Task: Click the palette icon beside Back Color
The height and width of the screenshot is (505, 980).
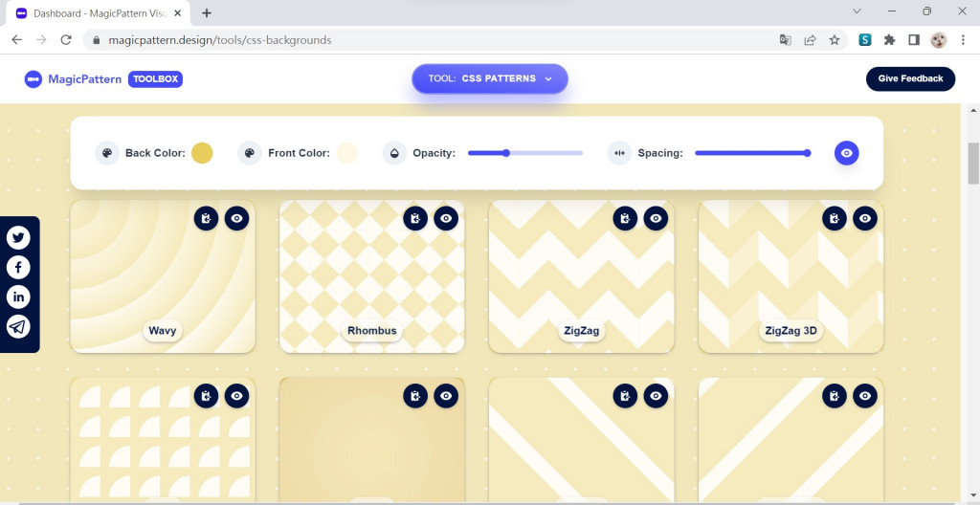Action: pyautogui.click(x=107, y=153)
